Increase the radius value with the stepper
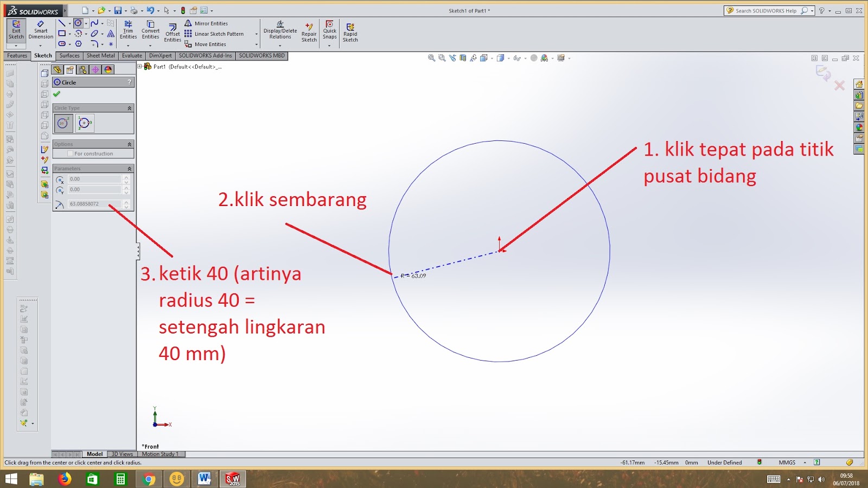The image size is (868, 488). point(126,202)
